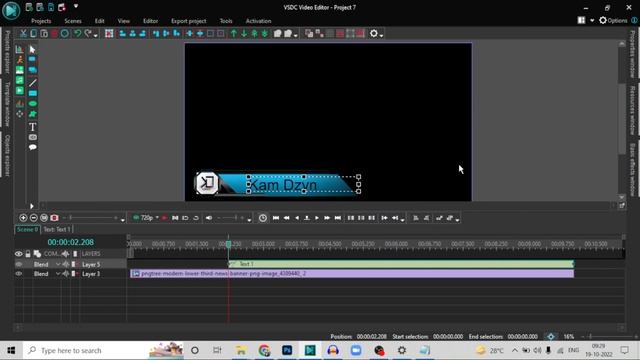This screenshot has height=360, width=640.
Task: Open the Edit menu
Action: click(x=100, y=21)
